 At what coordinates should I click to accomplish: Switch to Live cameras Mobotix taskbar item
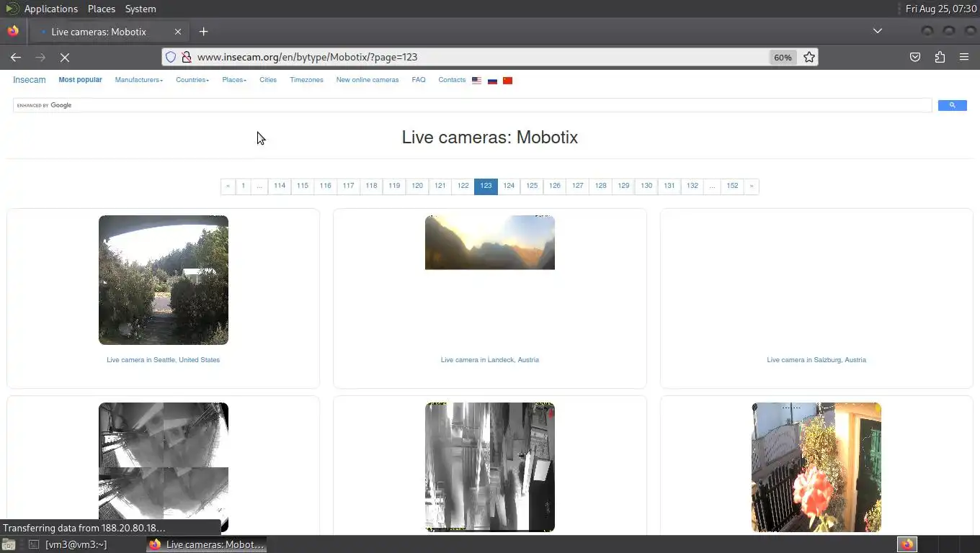click(x=207, y=544)
